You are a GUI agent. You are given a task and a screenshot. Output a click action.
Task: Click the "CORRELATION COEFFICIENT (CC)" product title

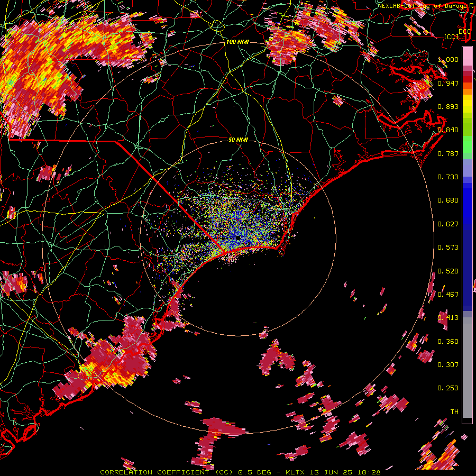(167, 472)
